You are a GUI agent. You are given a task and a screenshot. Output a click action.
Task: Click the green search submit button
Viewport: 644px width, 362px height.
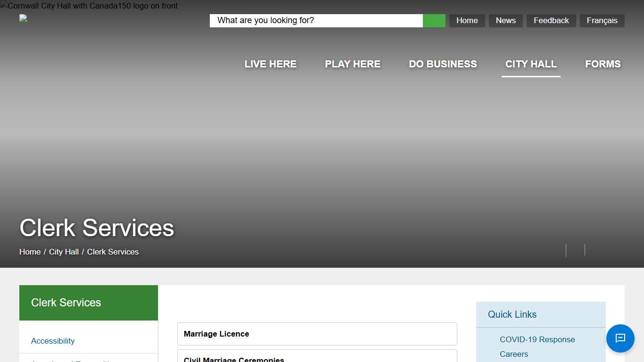click(434, 21)
